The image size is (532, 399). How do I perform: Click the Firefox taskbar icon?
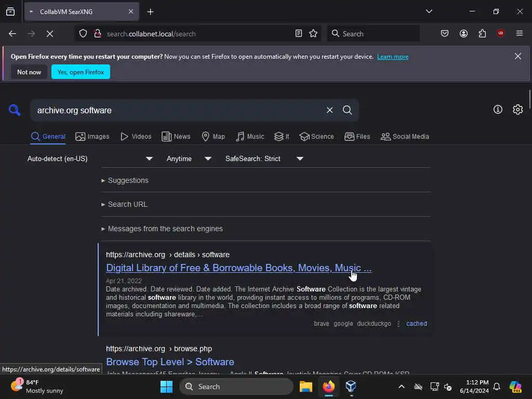tap(328, 387)
